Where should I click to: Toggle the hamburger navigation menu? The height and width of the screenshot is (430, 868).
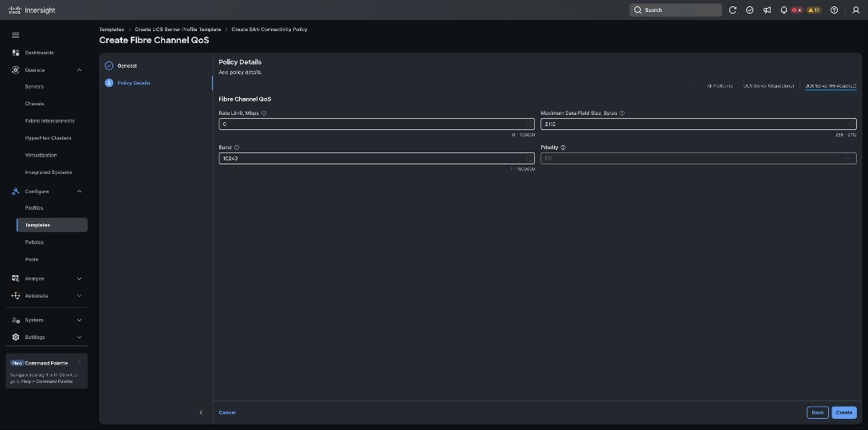point(15,35)
